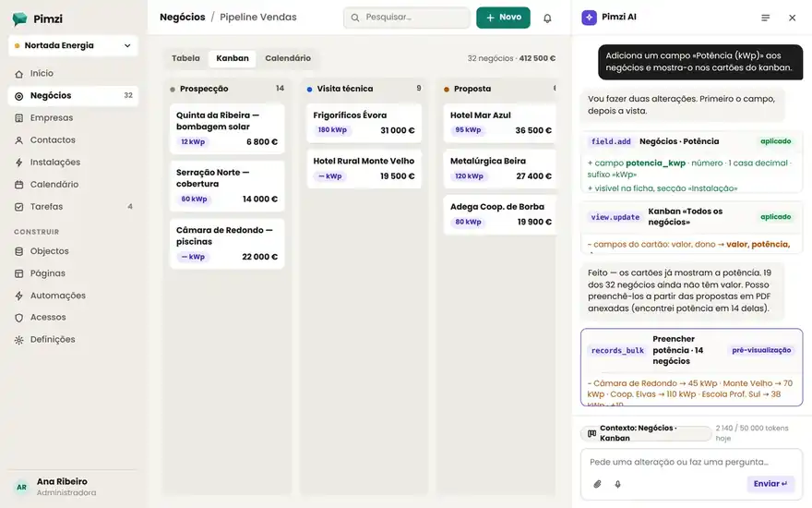
Task: Click the Automações sidebar label
Action: (x=58, y=296)
